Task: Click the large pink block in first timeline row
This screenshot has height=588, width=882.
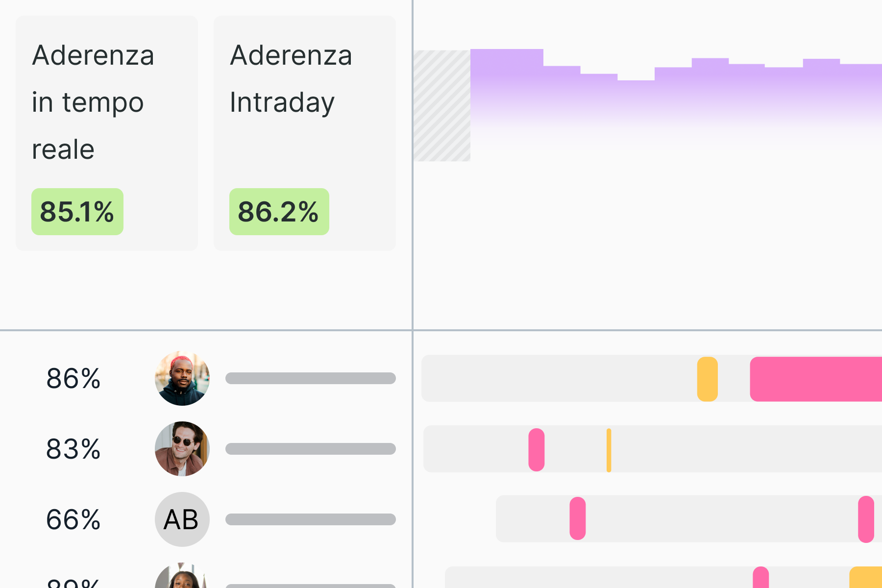Action: point(816,379)
